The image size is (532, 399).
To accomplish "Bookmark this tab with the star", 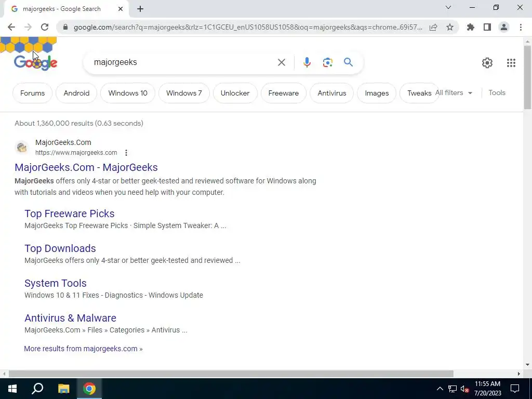I will [450, 27].
